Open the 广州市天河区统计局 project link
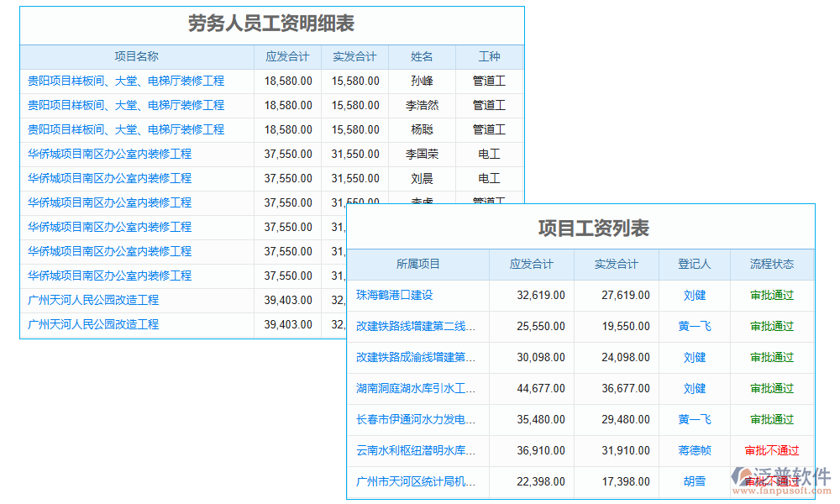Viewport: 840px width, 504px height. tap(417, 481)
